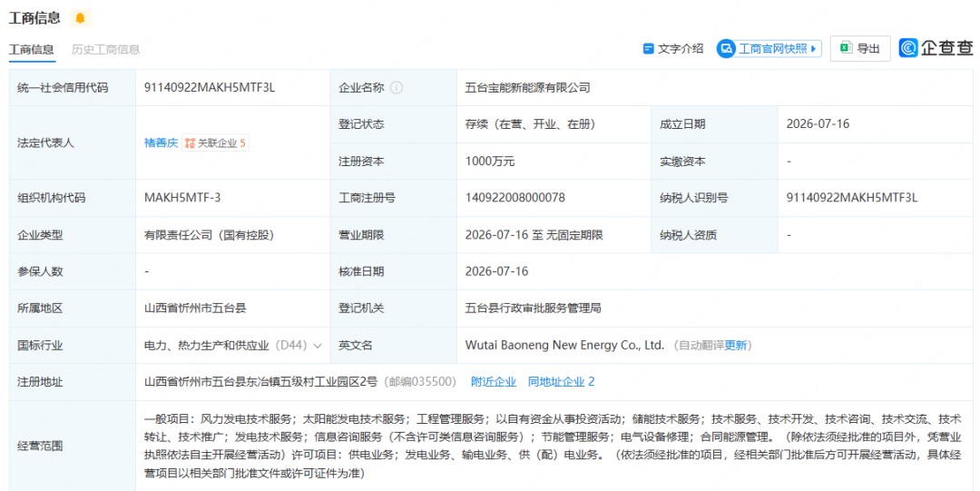Click the 工商注册号 label cell
This screenshot has height=491, width=980.
tap(393, 198)
